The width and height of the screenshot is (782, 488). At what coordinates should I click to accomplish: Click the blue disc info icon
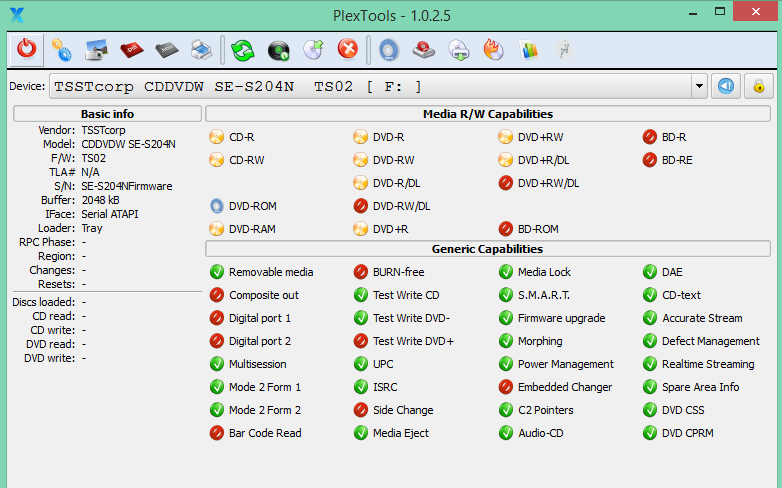click(389, 50)
